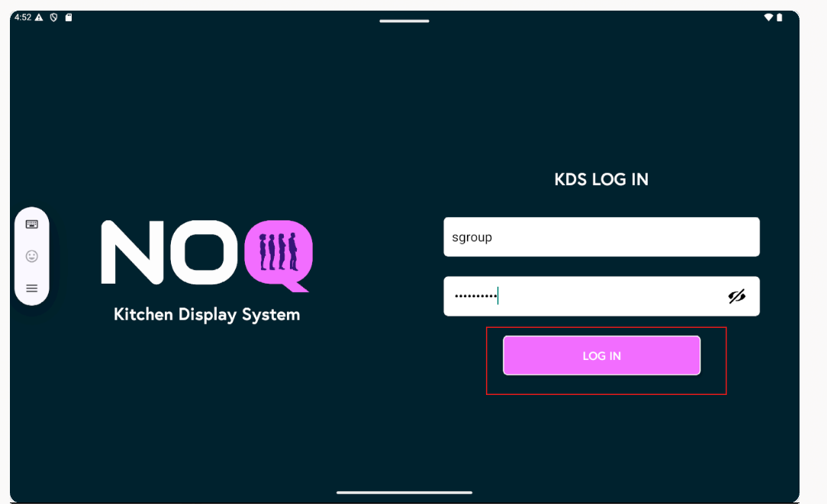Tap the battery indicator icon
Image resolution: width=827 pixels, height=504 pixels.
click(779, 17)
